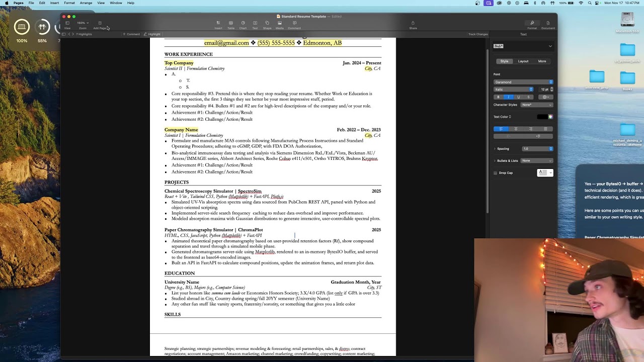The image size is (644, 362).
Task: Apply Bold formatting button
Action: point(499,97)
